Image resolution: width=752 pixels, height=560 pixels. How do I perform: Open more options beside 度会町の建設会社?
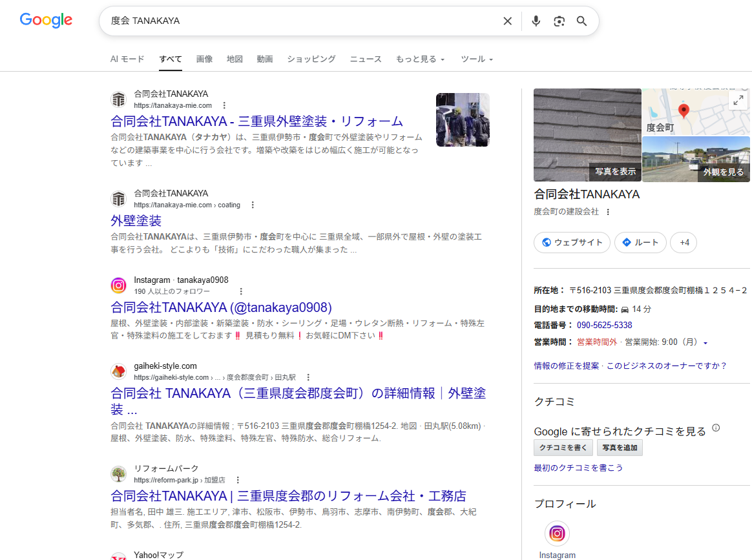click(x=608, y=212)
